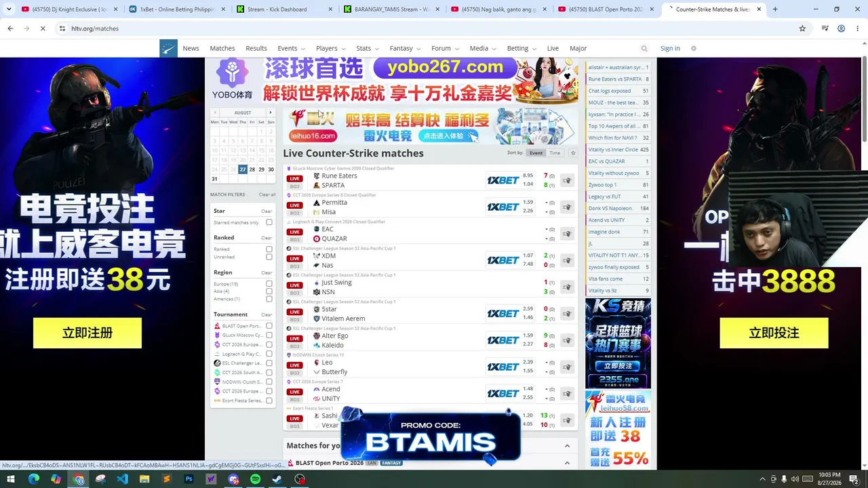The width and height of the screenshot is (868, 488).
Task: Check the Ranked filter checkbox
Action: [269, 249]
